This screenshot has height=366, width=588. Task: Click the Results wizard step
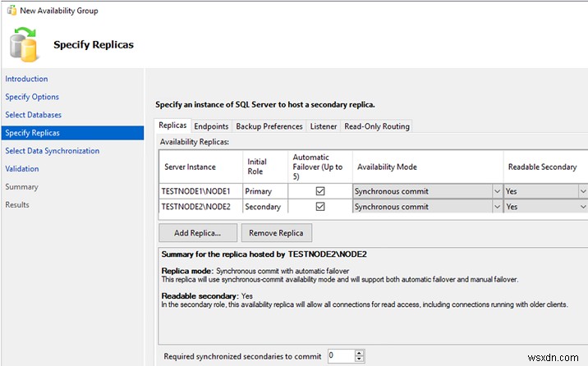[17, 205]
